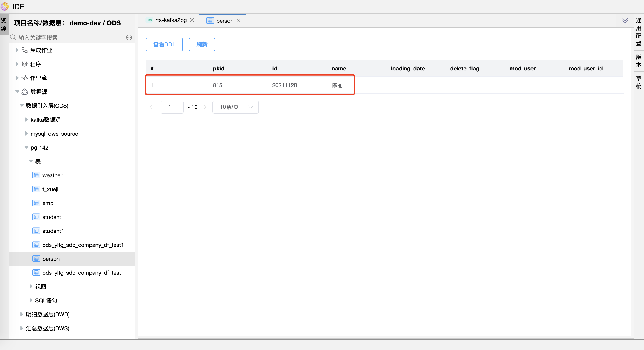This screenshot has height=350, width=644.
Task: Click the 作业流 workflow icon
Action: tap(25, 78)
